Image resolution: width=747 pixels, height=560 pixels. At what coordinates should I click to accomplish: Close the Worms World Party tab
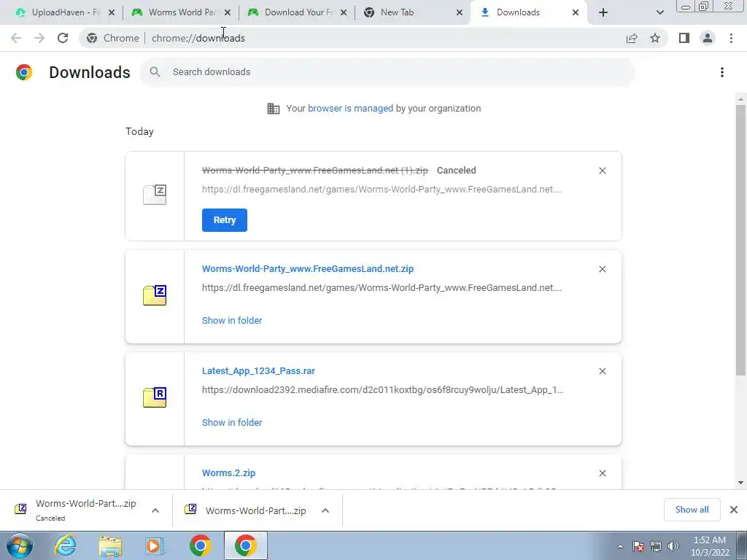(x=228, y=12)
